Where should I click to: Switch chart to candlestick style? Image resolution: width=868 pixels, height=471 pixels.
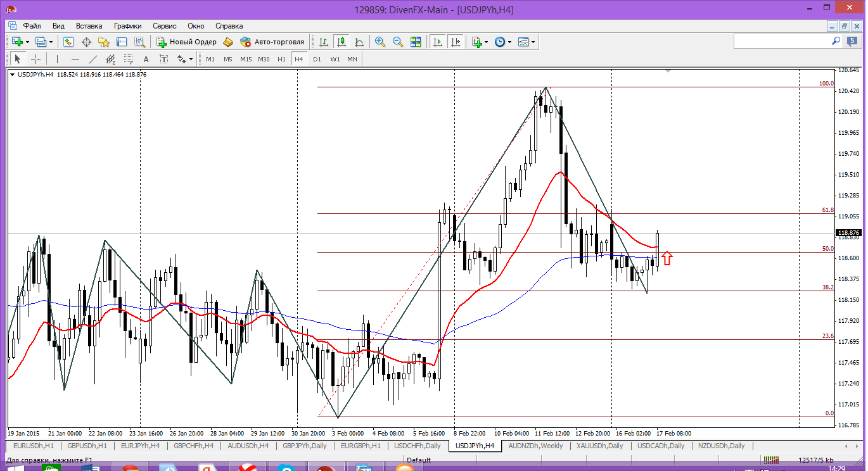point(341,42)
